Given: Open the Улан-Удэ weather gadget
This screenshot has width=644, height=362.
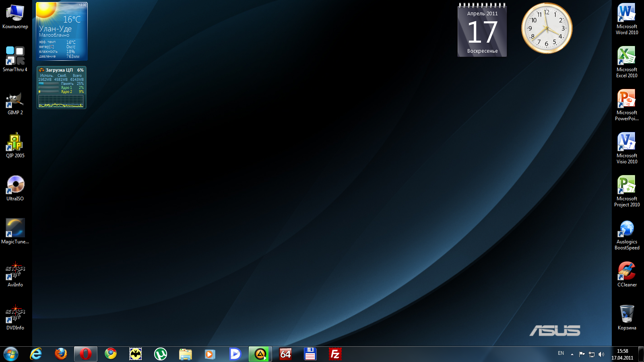Looking at the screenshot, I should (62, 31).
